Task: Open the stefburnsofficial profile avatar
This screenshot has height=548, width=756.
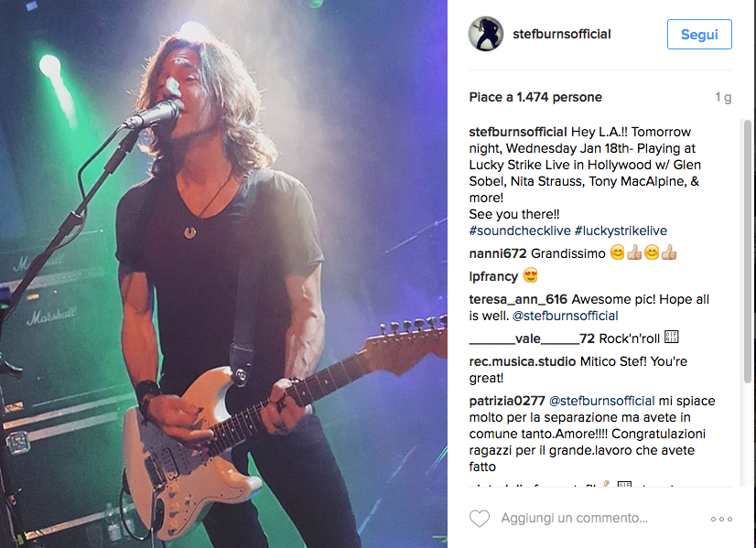Action: (x=486, y=34)
